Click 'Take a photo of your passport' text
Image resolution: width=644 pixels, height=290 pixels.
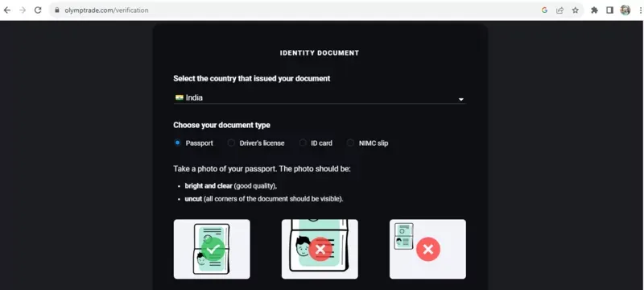click(262, 169)
